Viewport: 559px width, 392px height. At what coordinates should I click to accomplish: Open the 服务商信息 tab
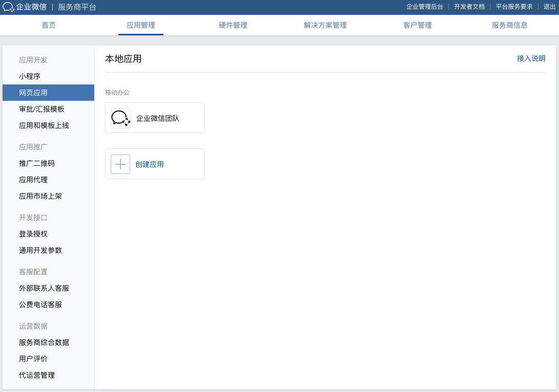[510, 25]
